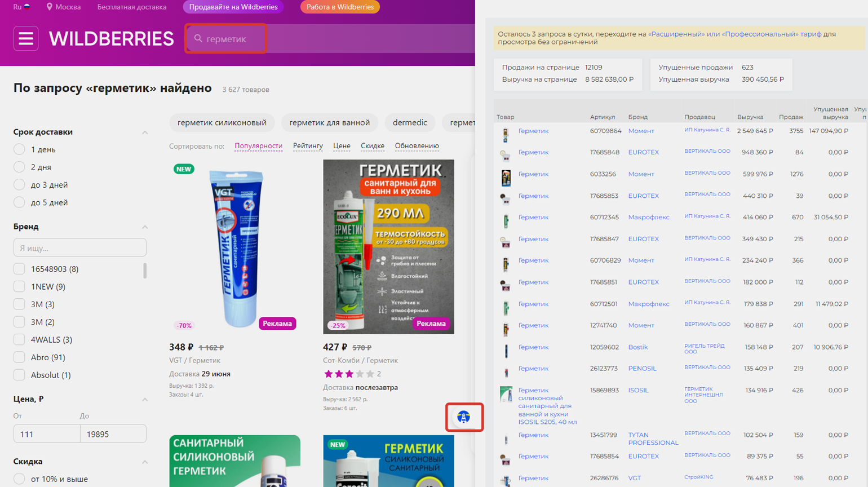The width and height of the screenshot is (868, 487).
Task: Click product thumbnail for article 6033256
Action: (506, 178)
